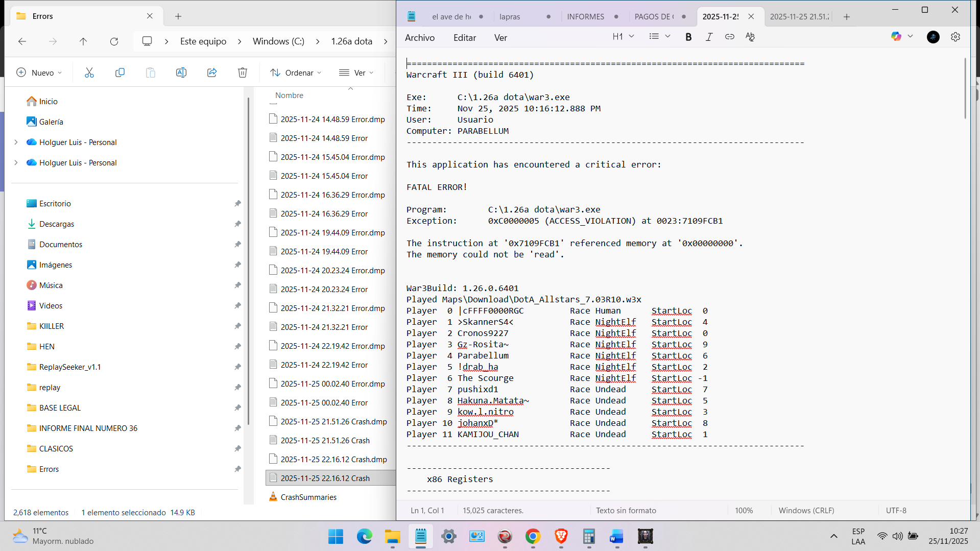Open the Ver menu in Notepad
This screenshot has height=551, width=980.
click(500, 38)
